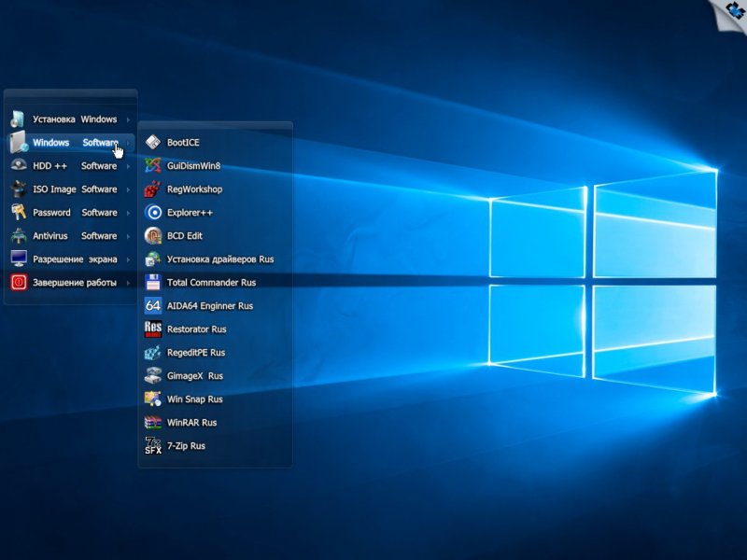Click the Antivirus Software icon
Image resolution: width=747 pixels, height=560 pixels.
tap(19, 235)
